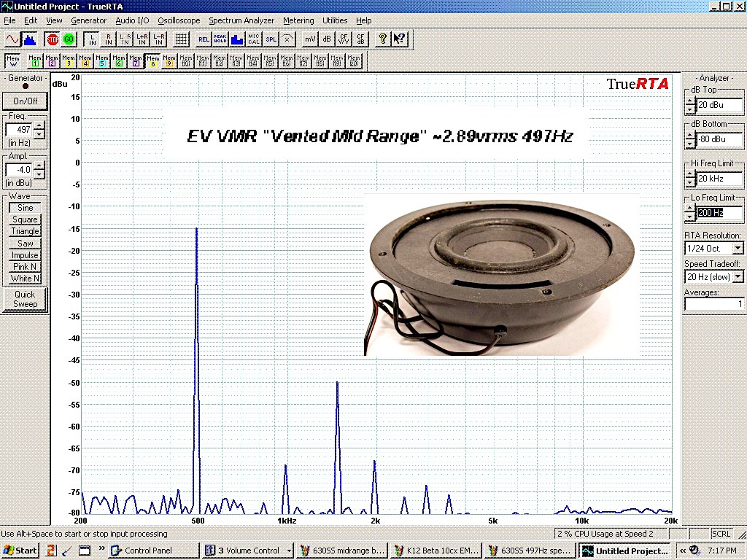This screenshot has width=747, height=560.
Task: Toggle memory slot Mem 10
Action: [x=186, y=61]
